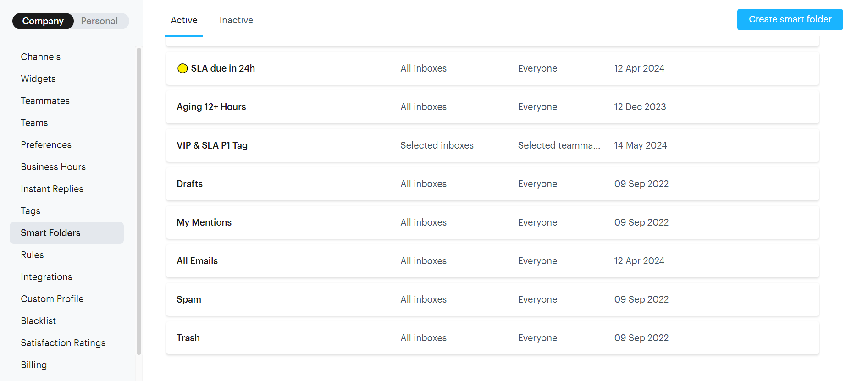The width and height of the screenshot is (868, 381).
Task: Open Business Hours settings
Action: [53, 167]
